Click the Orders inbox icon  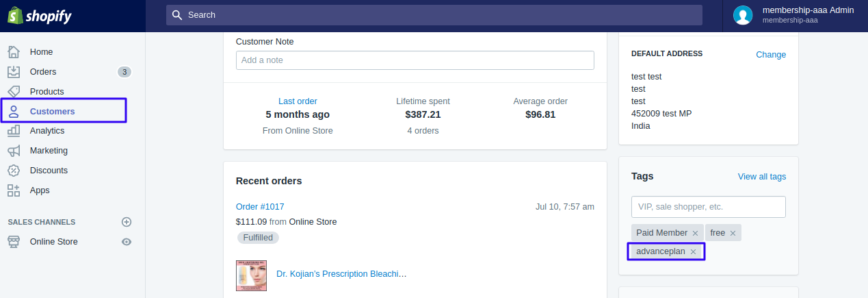[14, 72]
